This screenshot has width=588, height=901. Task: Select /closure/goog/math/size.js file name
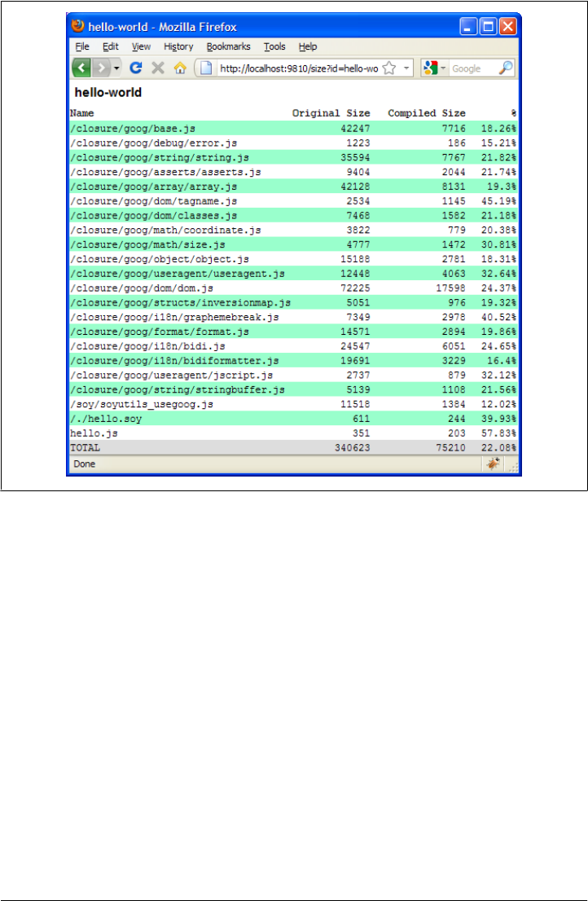(147, 244)
